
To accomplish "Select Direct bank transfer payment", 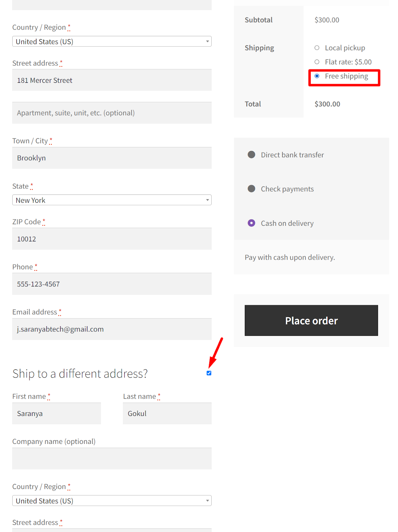I will coord(251,154).
